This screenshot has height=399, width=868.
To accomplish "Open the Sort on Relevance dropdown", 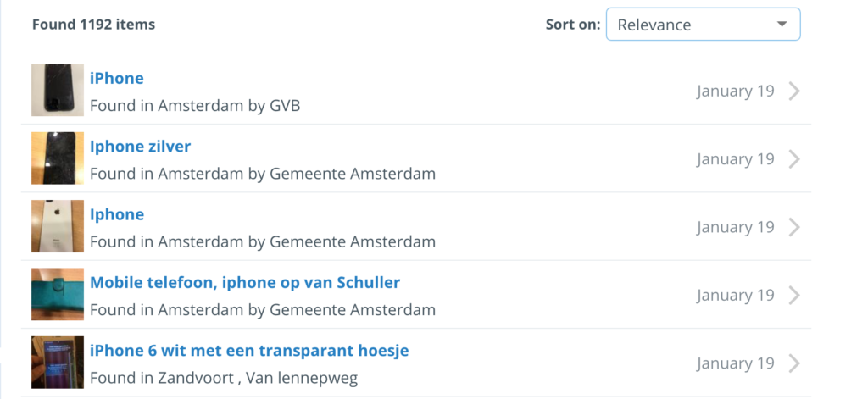I will coord(703,25).
